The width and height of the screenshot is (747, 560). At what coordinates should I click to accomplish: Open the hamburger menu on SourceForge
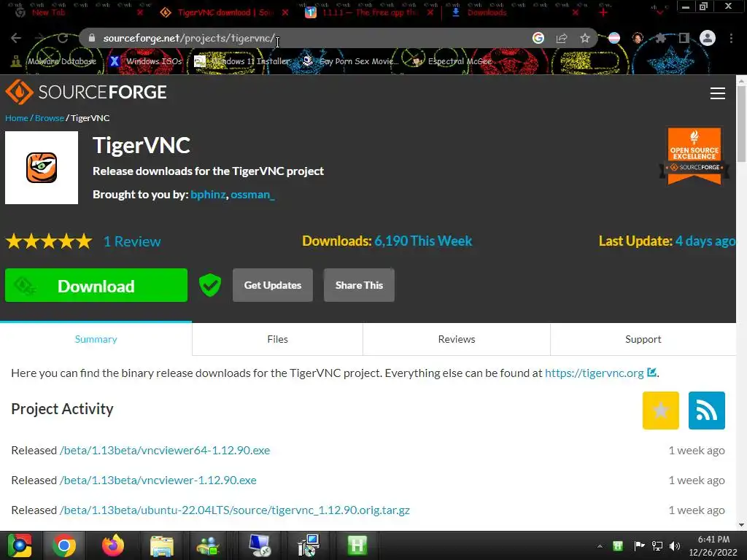click(718, 93)
